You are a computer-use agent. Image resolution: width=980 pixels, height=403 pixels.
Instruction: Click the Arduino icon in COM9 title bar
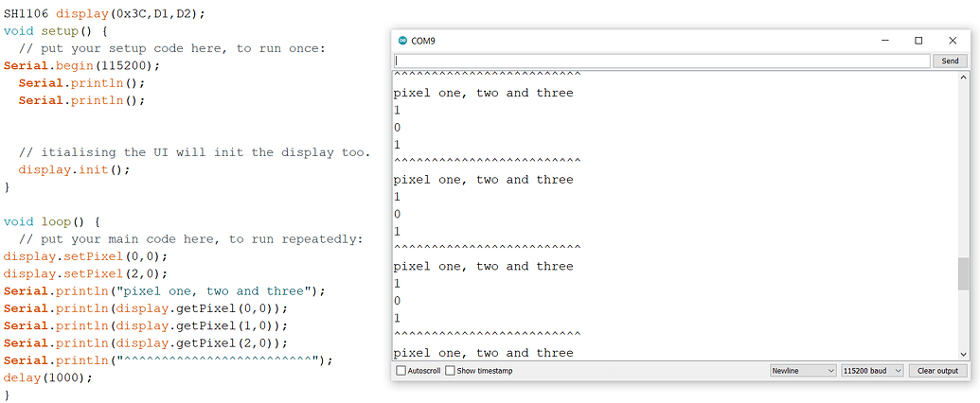coord(401,41)
